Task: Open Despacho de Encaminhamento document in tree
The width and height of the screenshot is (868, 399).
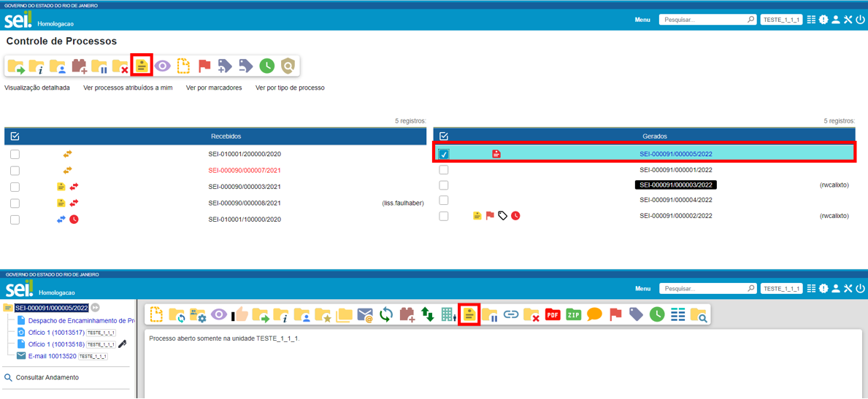Action: coord(81,321)
